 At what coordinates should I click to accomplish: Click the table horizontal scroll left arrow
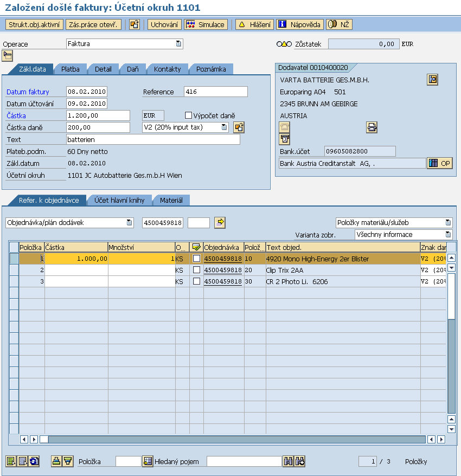[24, 439]
